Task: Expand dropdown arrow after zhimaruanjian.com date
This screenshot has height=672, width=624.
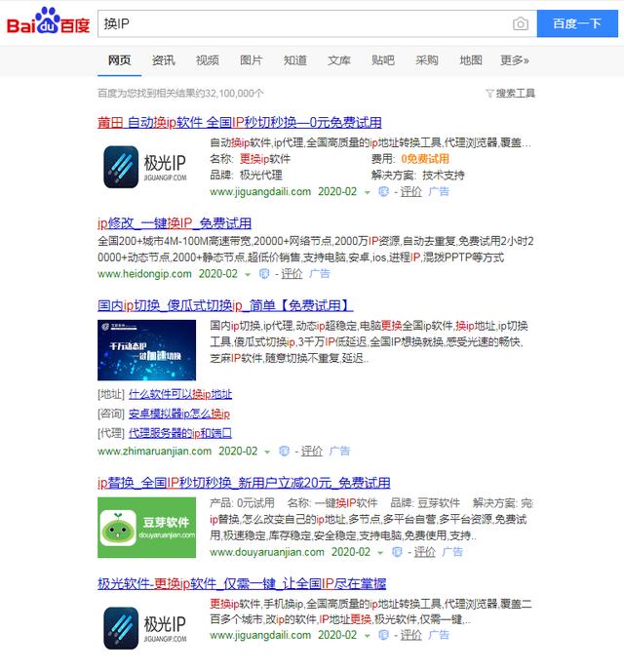Action: (267, 452)
